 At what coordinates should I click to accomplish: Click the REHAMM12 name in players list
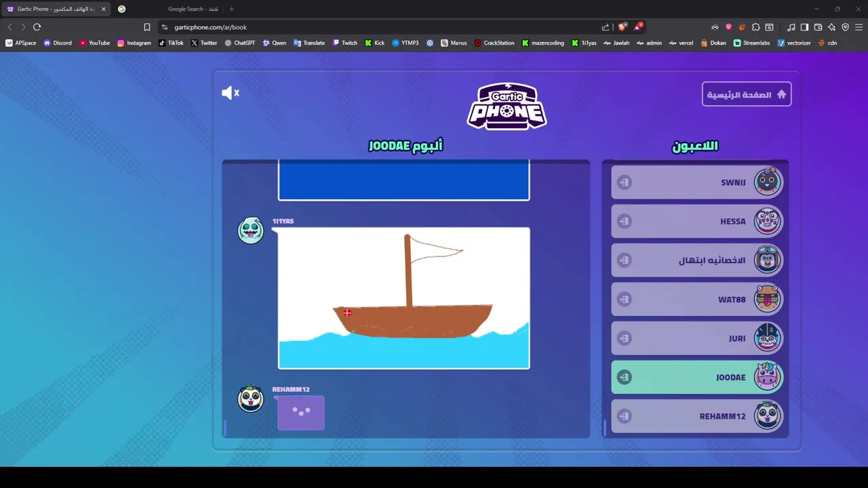point(722,416)
